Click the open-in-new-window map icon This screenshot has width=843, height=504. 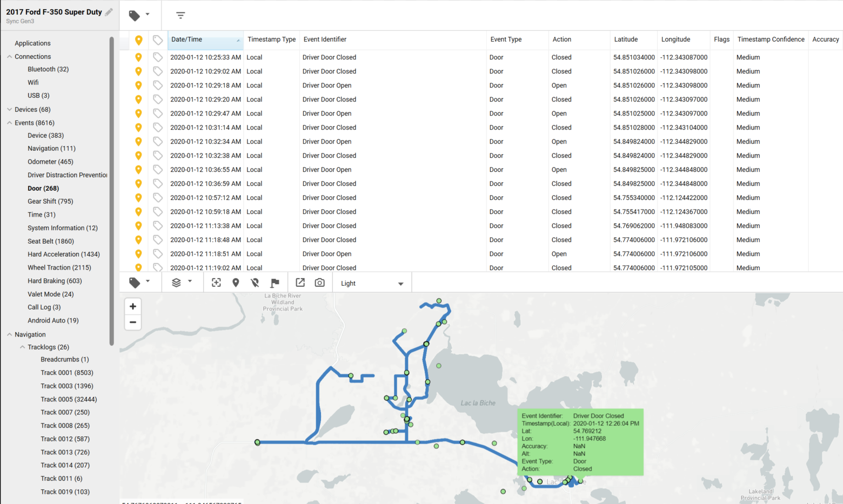(x=300, y=282)
